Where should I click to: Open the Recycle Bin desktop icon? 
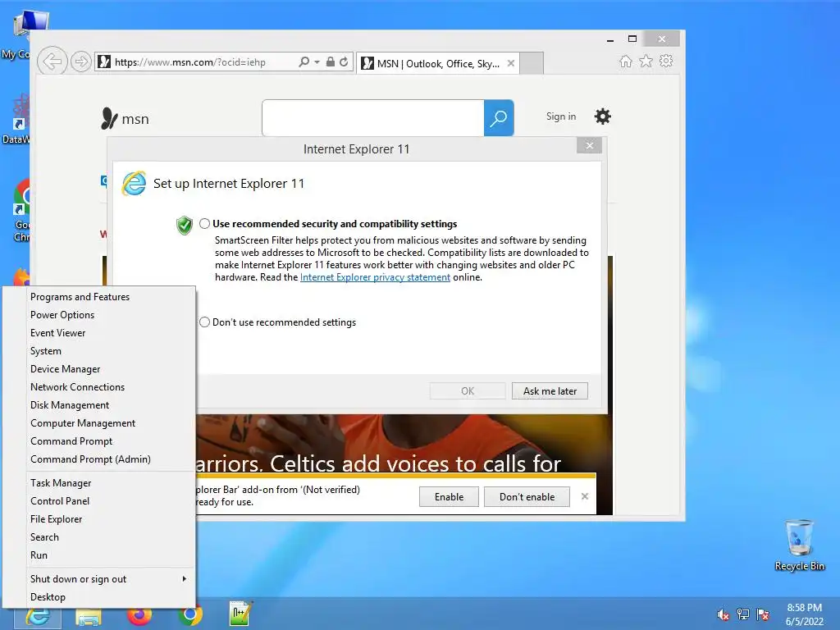799,546
